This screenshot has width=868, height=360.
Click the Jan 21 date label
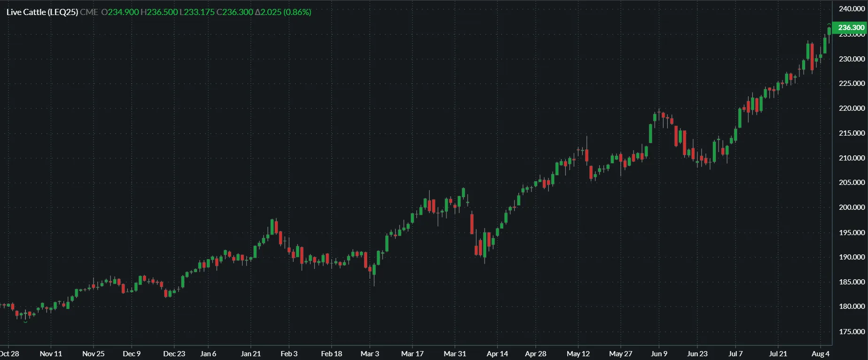(250, 353)
